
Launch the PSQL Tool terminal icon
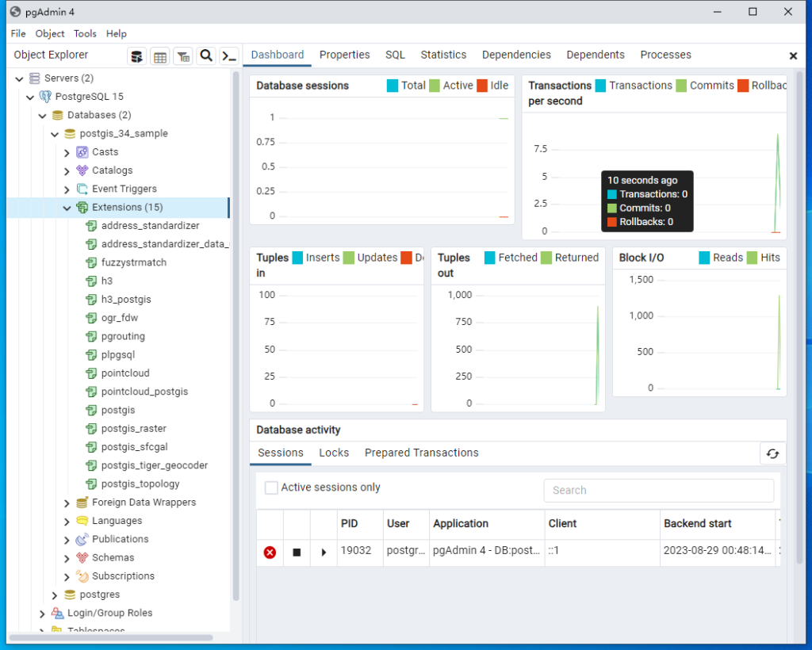click(x=229, y=56)
